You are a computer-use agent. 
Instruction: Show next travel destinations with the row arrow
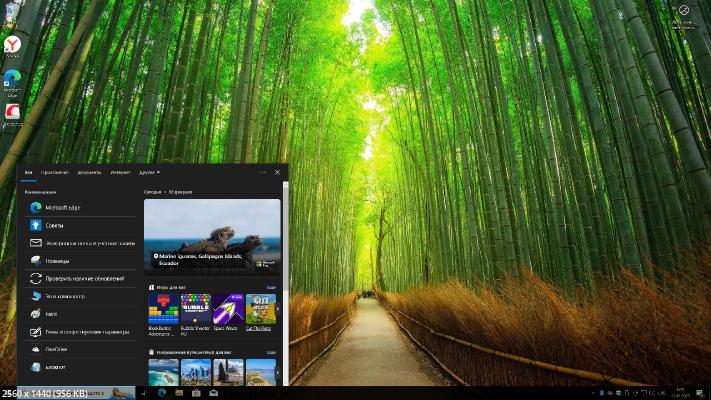(x=278, y=372)
